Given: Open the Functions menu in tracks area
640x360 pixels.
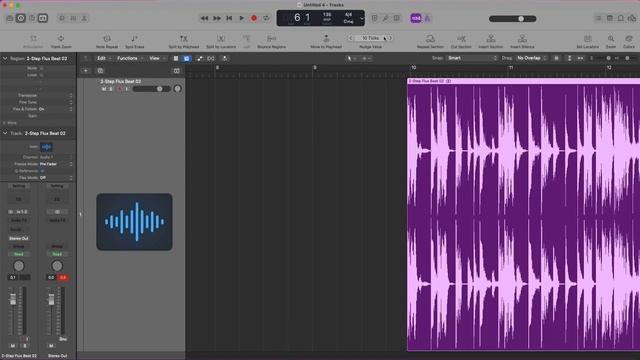Looking at the screenshot, I should [130, 58].
